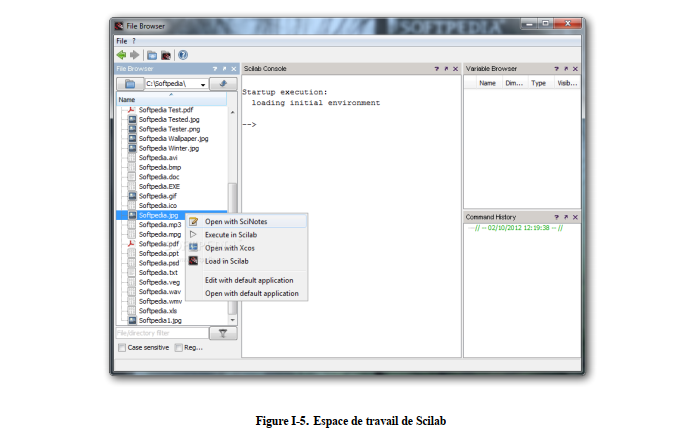
Task: Click the file list scrollbar down arrow
Action: coord(233,318)
